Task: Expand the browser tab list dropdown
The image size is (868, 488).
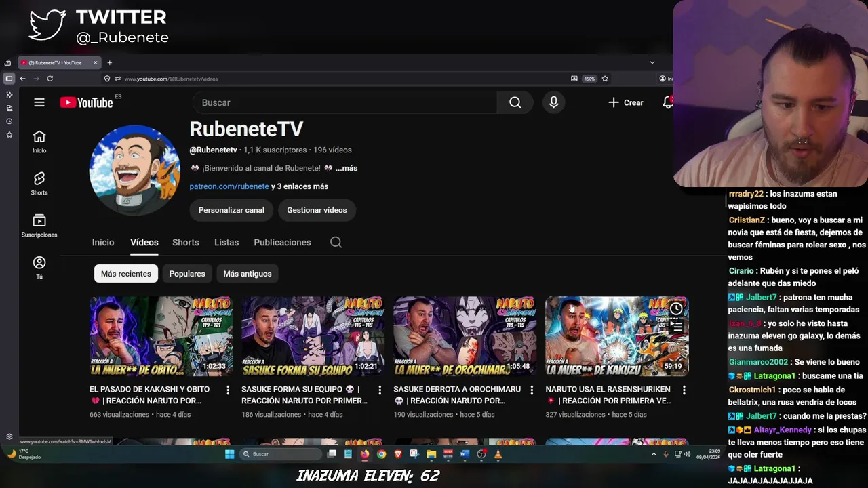Action: 652,62
